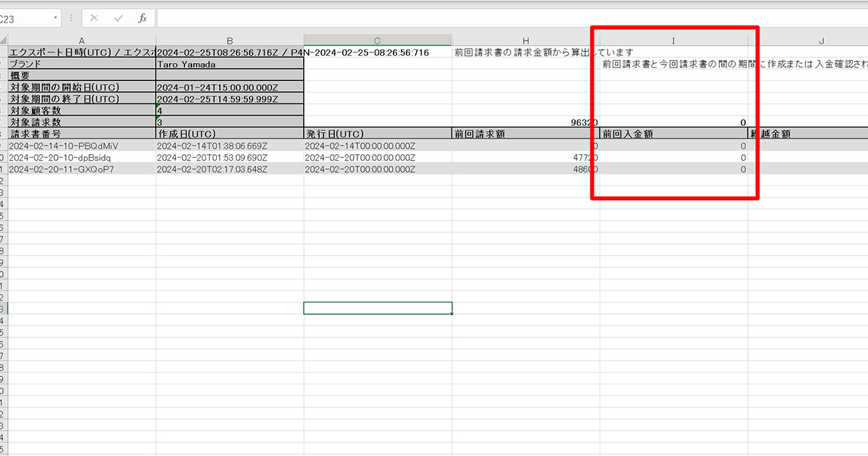The height and width of the screenshot is (456, 868).
Task: Click the cell starting エクスポート日時(UTC)
Action: tap(82, 52)
